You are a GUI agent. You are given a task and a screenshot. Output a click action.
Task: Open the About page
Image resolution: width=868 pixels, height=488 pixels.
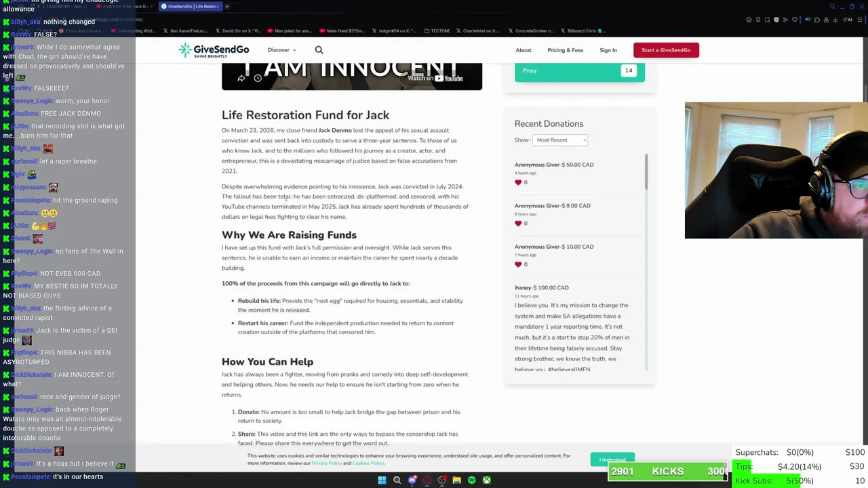523,50
